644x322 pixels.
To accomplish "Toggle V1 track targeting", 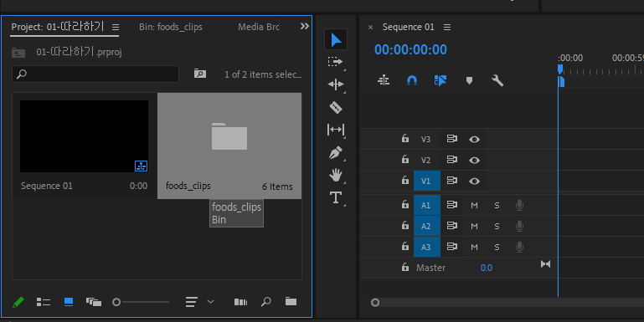I will [x=427, y=181].
